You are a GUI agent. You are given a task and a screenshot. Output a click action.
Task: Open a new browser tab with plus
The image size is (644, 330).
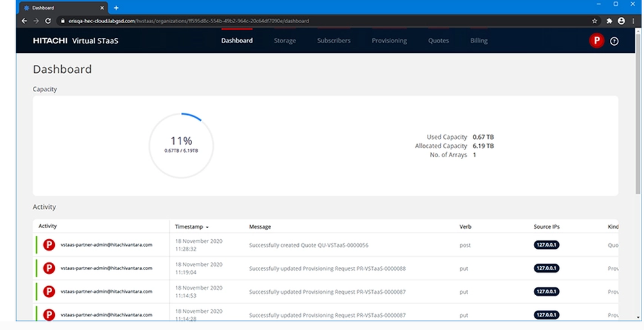pos(116,8)
